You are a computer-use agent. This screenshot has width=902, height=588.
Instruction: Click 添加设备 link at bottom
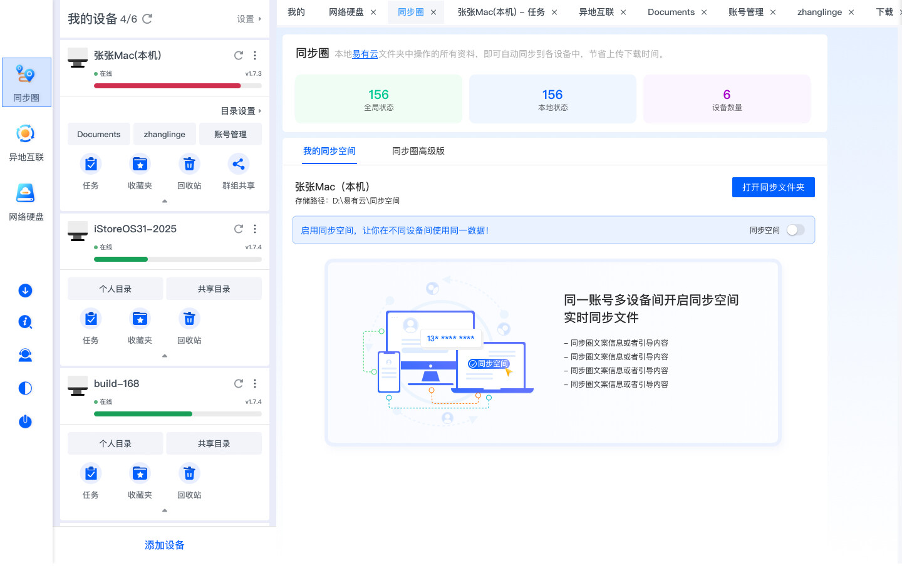164,545
